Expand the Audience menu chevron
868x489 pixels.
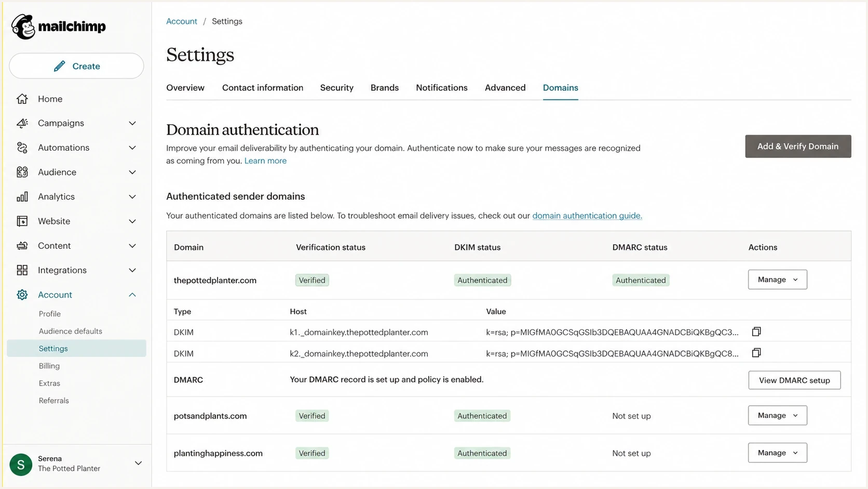click(x=132, y=172)
